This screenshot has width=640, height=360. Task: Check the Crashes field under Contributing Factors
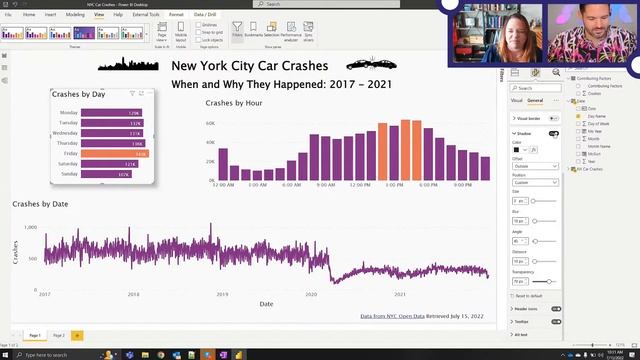pos(578,93)
